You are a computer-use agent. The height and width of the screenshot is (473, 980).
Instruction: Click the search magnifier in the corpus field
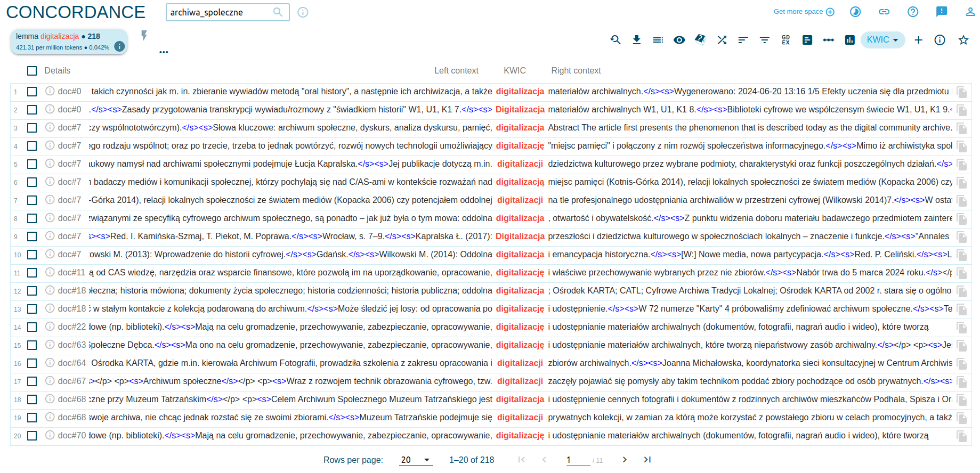click(278, 12)
